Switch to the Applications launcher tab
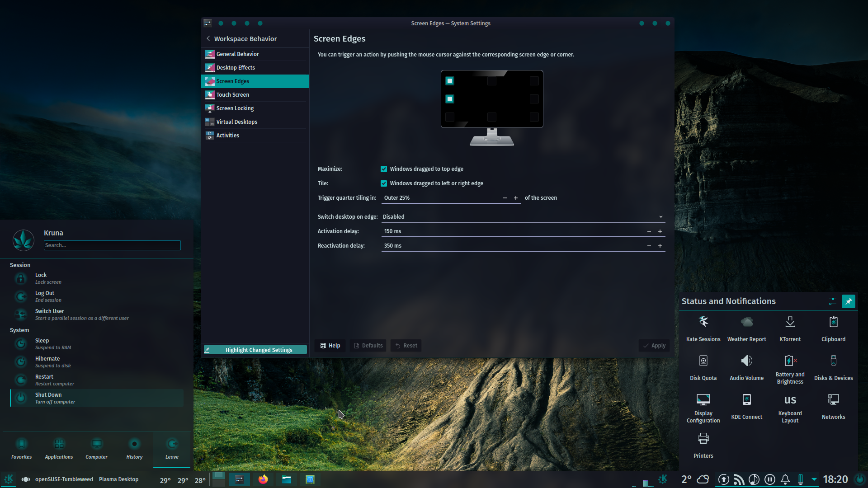This screenshot has height=488, width=868. click(59, 449)
